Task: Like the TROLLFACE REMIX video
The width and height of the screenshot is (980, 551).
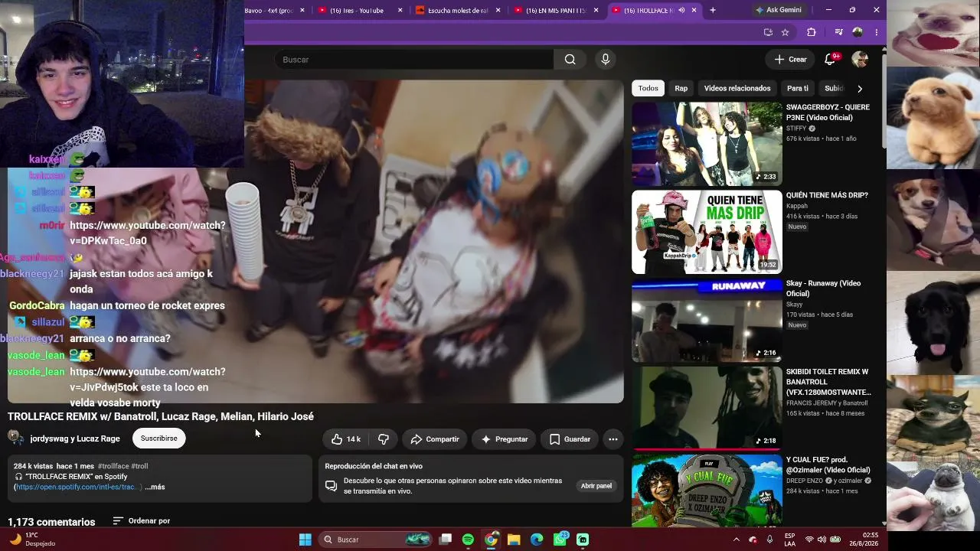Action: click(x=345, y=439)
